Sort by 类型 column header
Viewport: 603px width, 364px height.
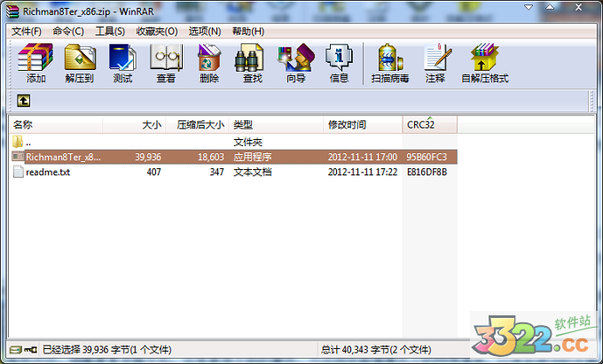276,125
